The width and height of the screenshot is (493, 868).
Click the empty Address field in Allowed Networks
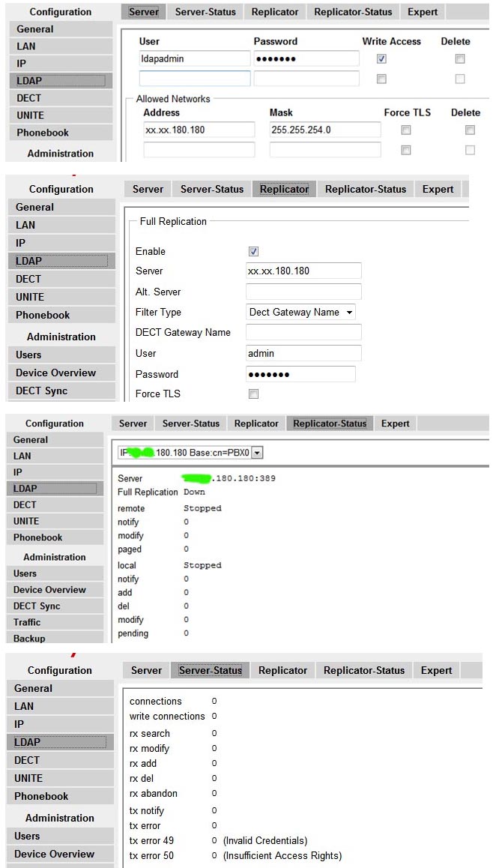(199, 149)
